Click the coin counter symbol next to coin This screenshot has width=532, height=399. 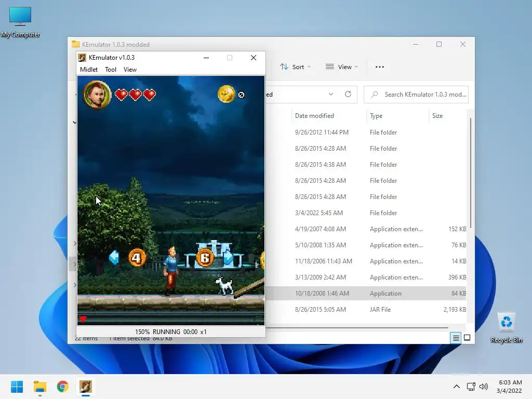coord(241,95)
